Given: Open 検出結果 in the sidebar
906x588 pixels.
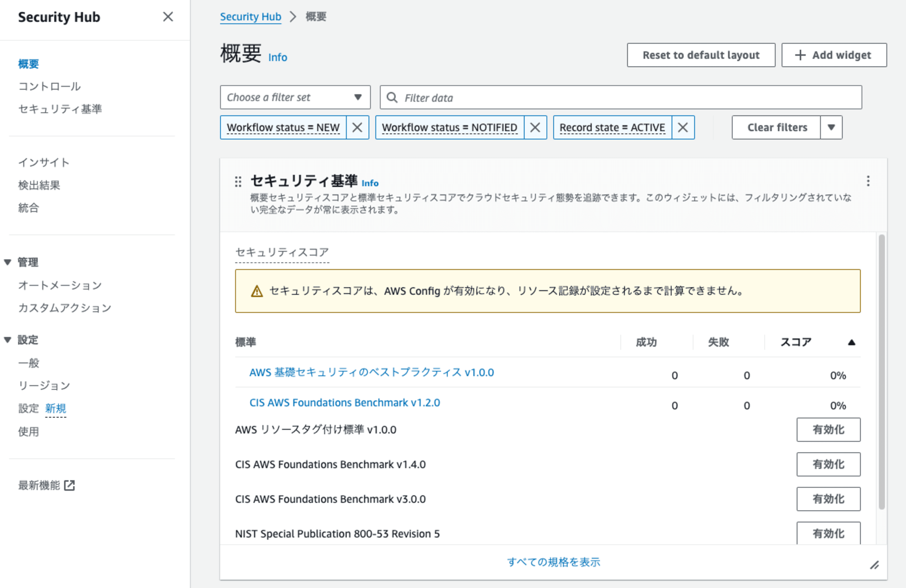Looking at the screenshot, I should [x=39, y=185].
